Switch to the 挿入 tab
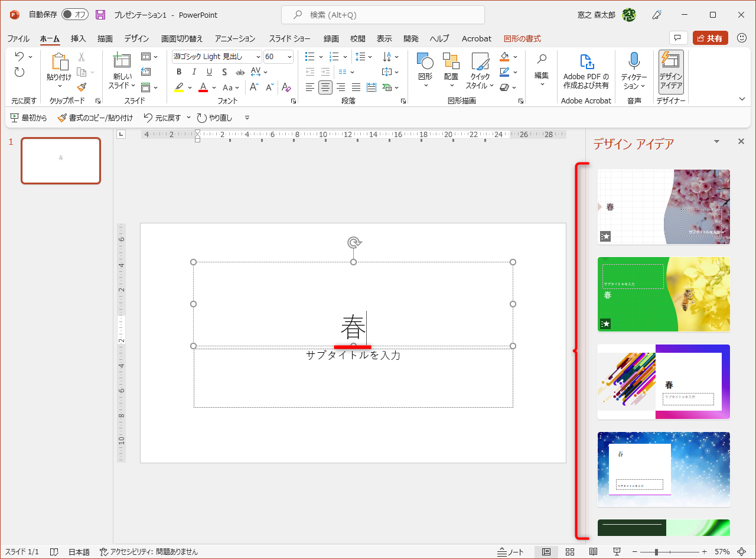 coord(78,38)
